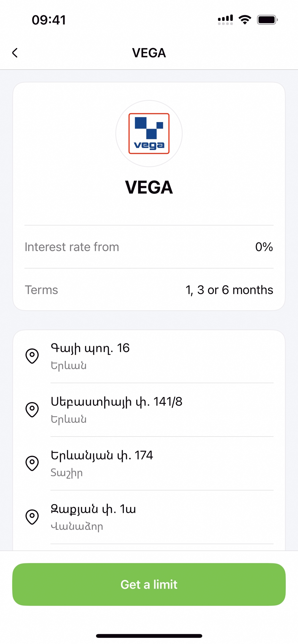
Task: Tap the battery status icon
Action: 267,20
